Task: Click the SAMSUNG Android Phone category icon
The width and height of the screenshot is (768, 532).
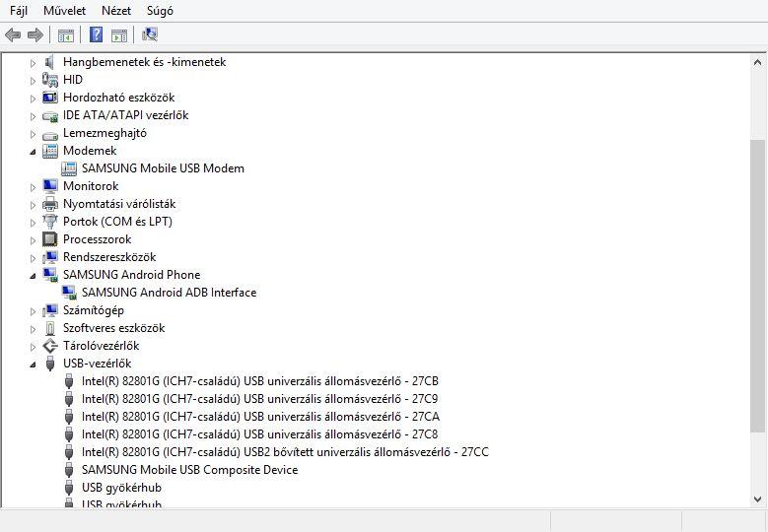Action: 50,275
